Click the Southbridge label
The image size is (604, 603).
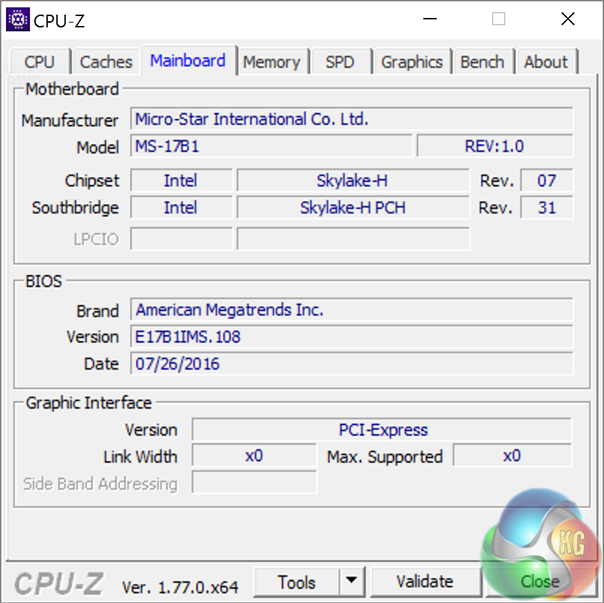click(x=75, y=208)
